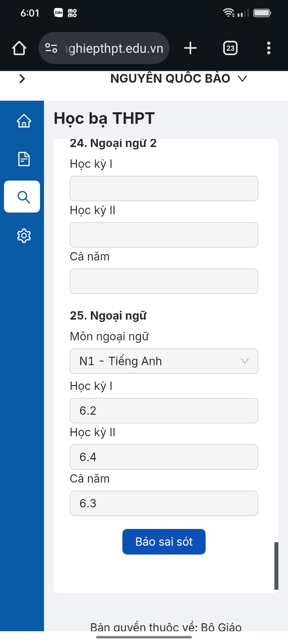The width and height of the screenshot is (288, 644).
Task: Select the search icon in sidebar
Action: 22,197
